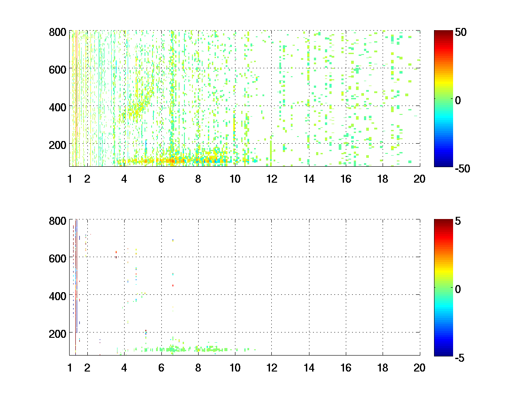Click the '50' label on upper colorbar
Screen dimensions: 532x399
[461, 32]
